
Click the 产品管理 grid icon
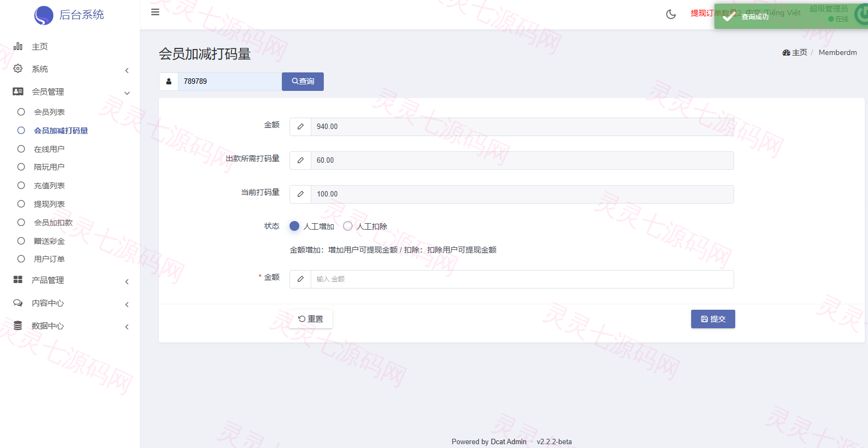pyautogui.click(x=18, y=280)
